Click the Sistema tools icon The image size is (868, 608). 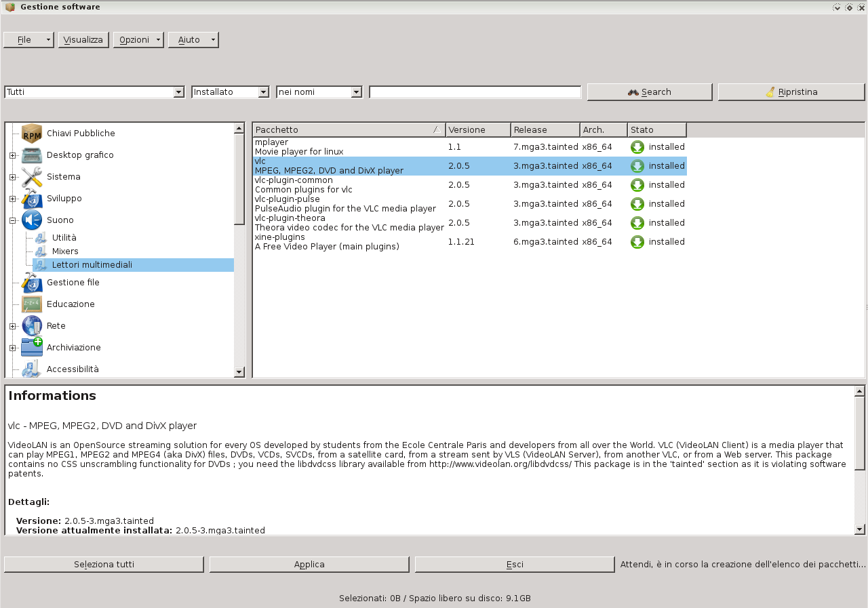(31, 177)
